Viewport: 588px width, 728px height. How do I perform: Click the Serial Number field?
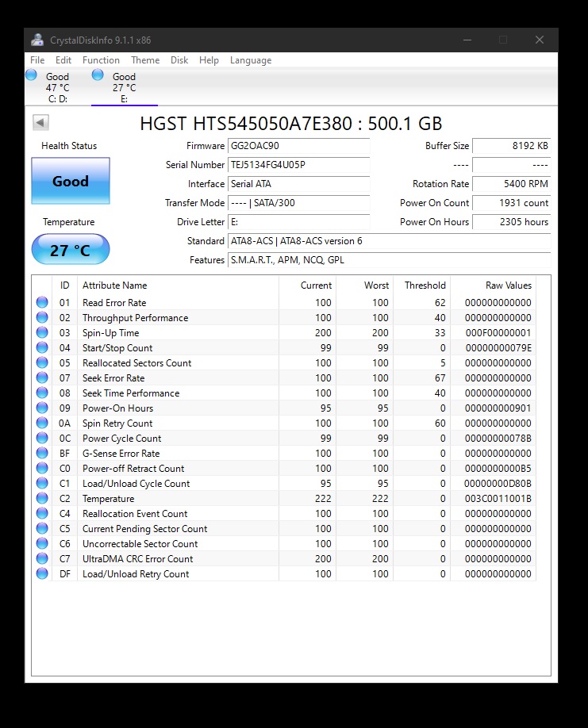[298, 165]
